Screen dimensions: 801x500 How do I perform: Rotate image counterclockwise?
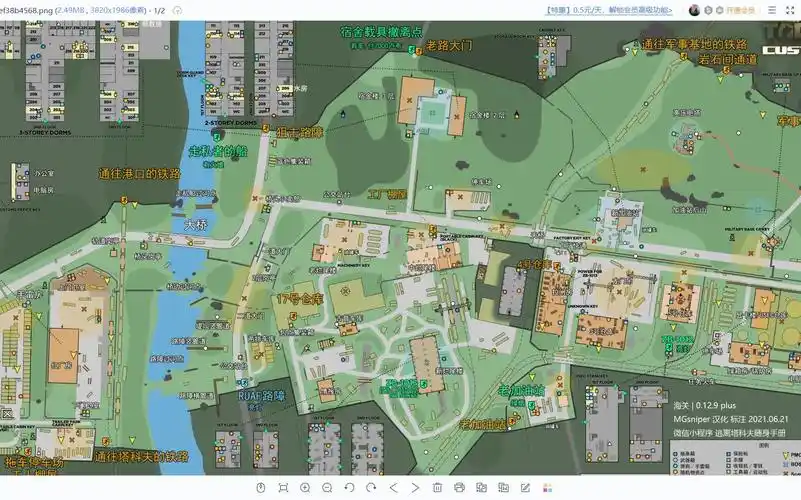pos(349,488)
